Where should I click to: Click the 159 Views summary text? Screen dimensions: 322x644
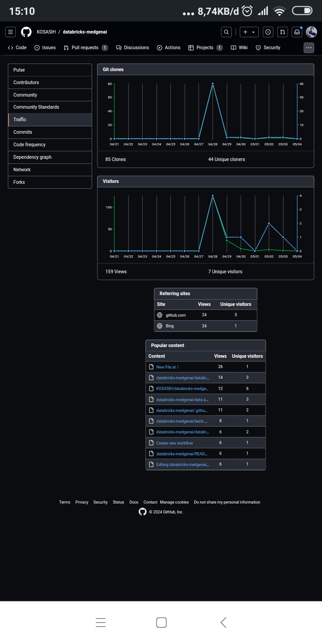[116, 271]
